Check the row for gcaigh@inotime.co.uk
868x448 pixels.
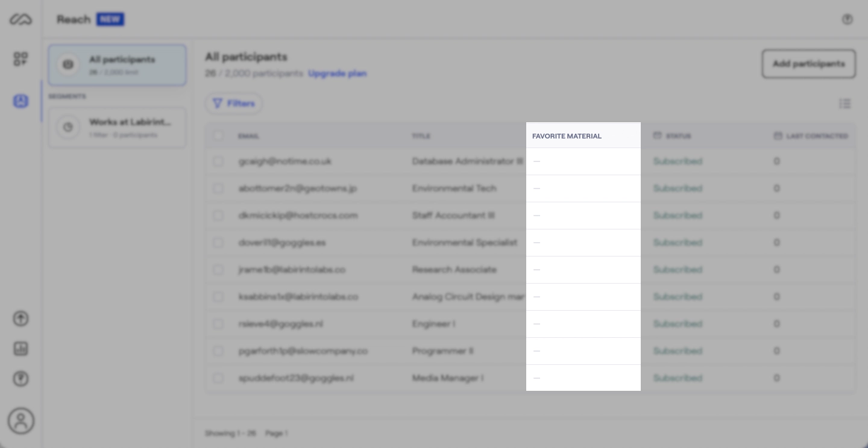coord(218,161)
